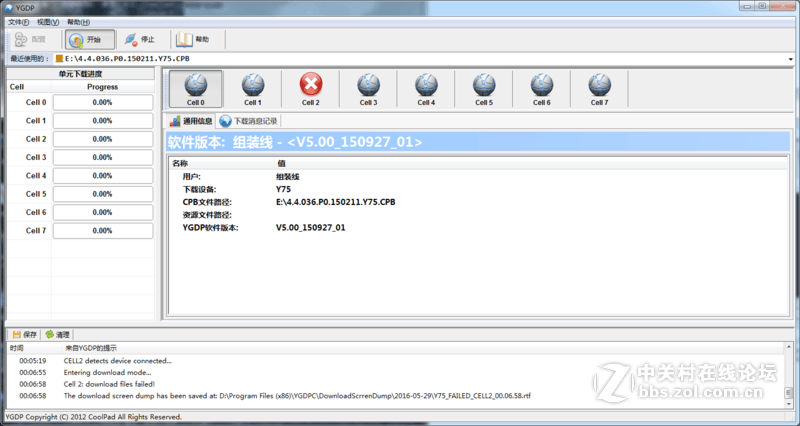Click the log panel scrollbar down arrow
The height and width of the screenshot is (426, 800).
click(x=789, y=404)
